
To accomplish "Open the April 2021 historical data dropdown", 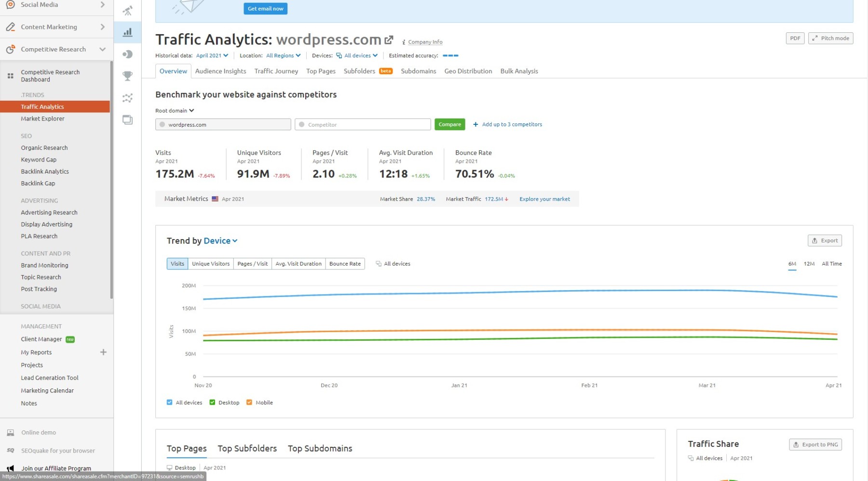I will pos(212,55).
